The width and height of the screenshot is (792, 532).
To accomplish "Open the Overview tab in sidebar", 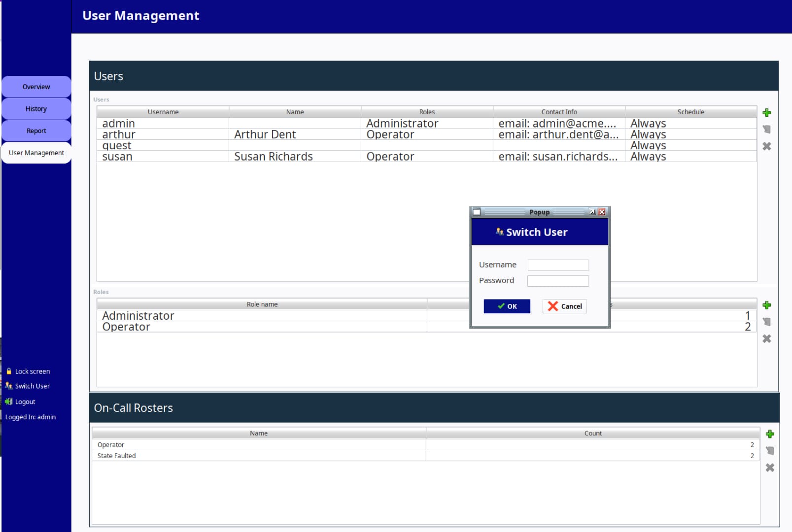I will [x=36, y=87].
